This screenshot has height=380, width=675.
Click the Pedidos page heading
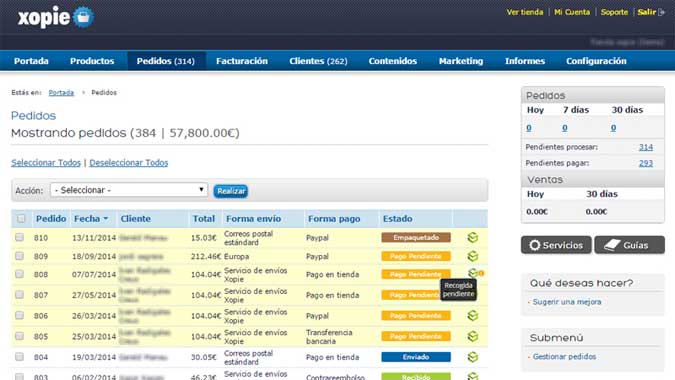(34, 115)
